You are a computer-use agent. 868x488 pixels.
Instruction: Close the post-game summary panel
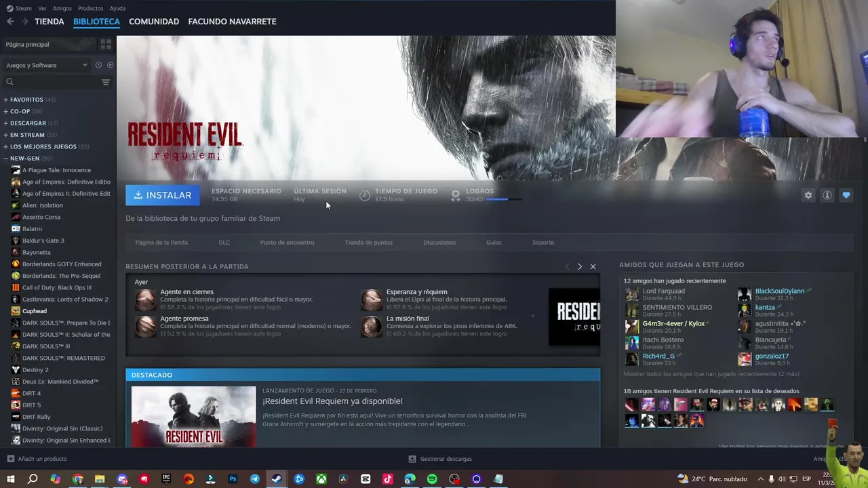pyautogui.click(x=593, y=266)
